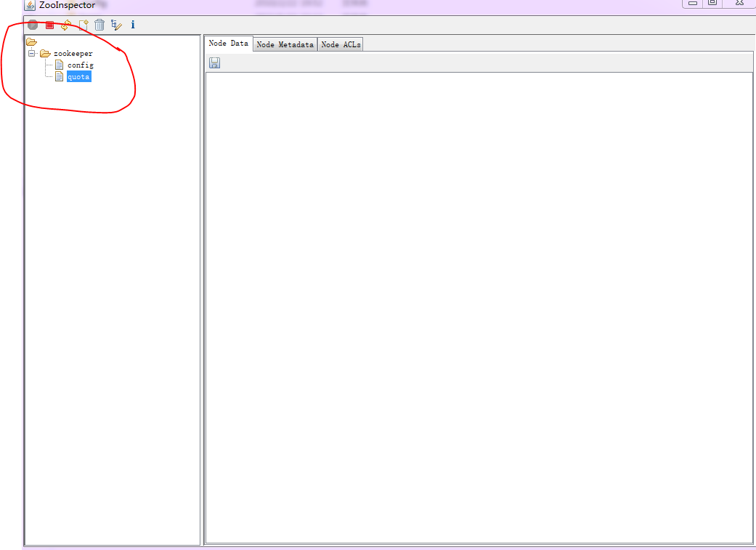Click the zookeeper folder icon
This screenshot has width=756, height=550.
[45, 54]
